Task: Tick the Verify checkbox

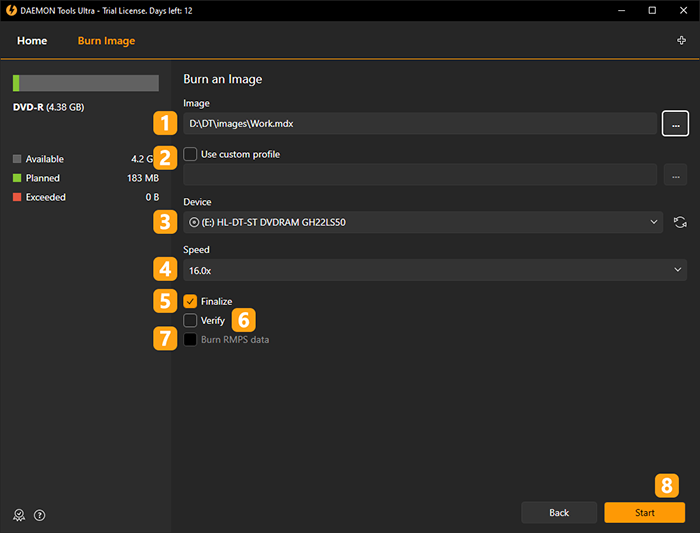Action: (x=190, y=320)
